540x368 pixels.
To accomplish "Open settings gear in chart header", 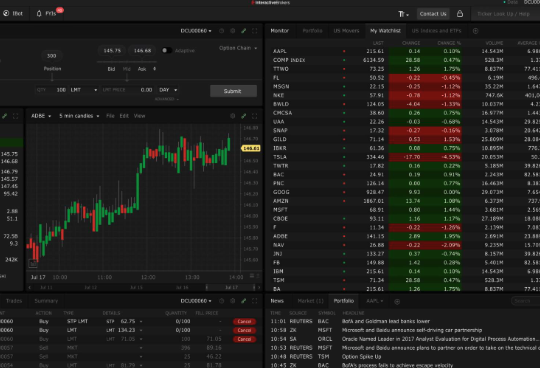I will (x=232, y=116).
